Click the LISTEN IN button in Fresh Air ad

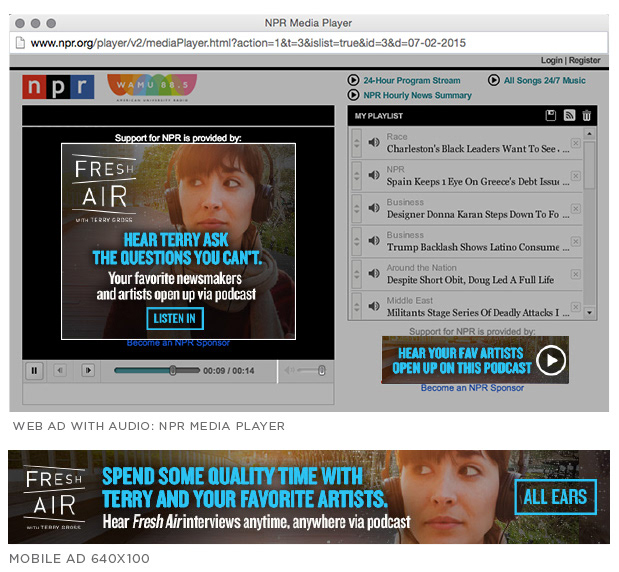click(x=175, y=319)
